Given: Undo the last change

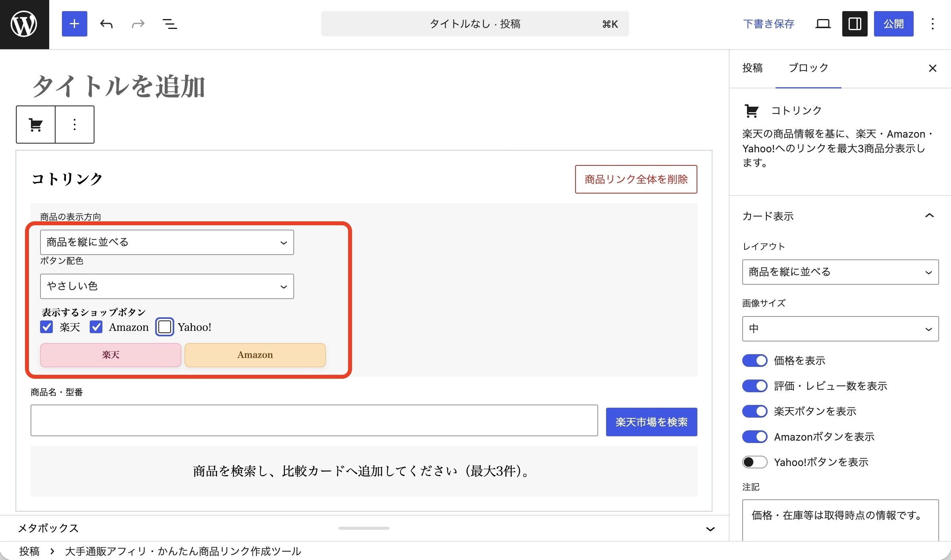Looking at the screenshot, I should pos(106,24).
